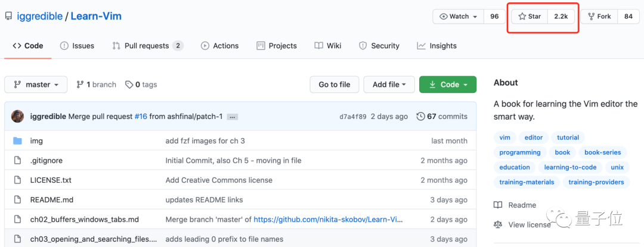Screen dimensions: 644x247
Task: Go to the Insights tab
Action: 436,46
